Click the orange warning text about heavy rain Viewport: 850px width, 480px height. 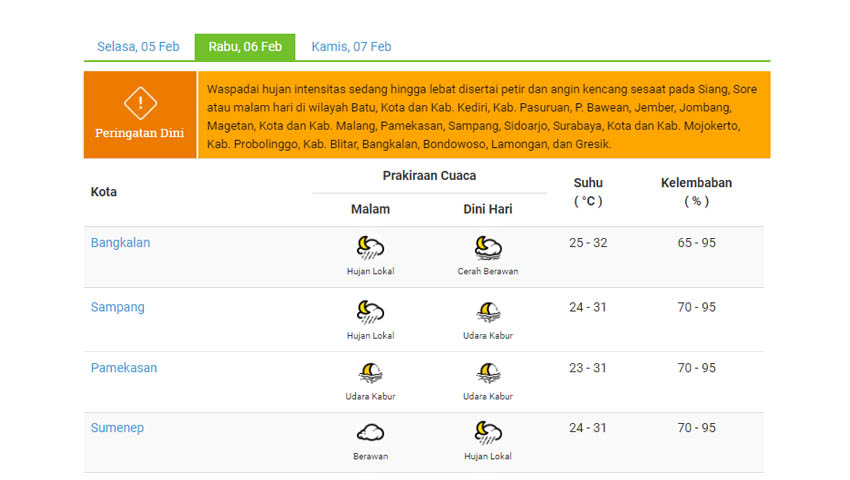click(x=482, y=117)
